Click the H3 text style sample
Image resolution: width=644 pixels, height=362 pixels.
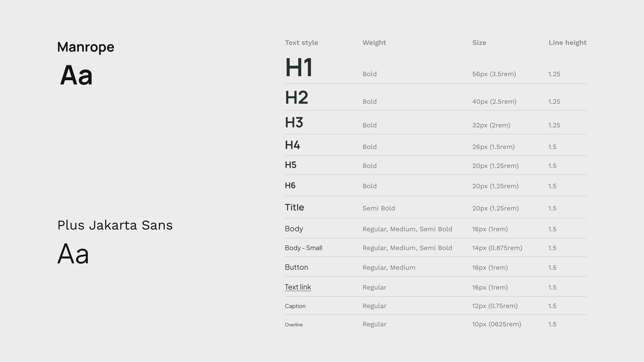294,123
